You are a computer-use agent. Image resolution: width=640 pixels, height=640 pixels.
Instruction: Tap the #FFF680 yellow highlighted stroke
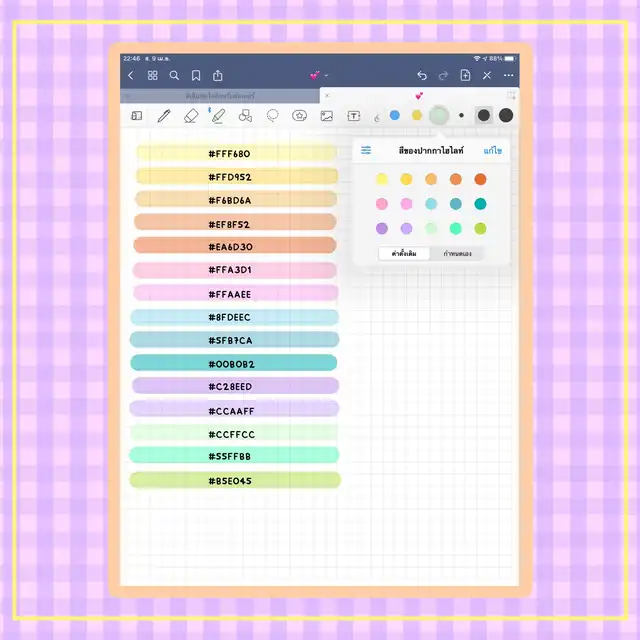(236, 154)
